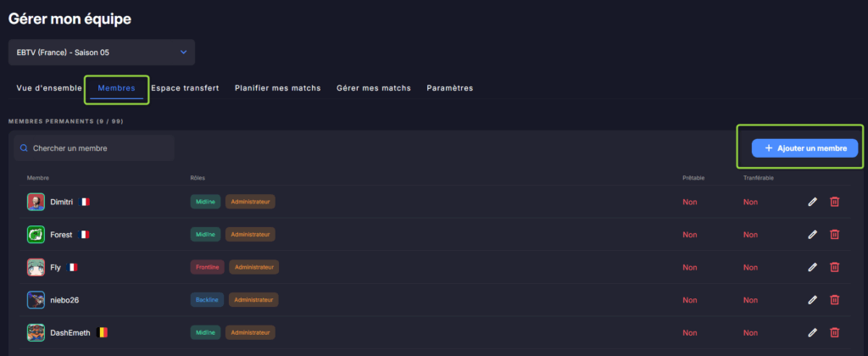
Task: Click Dimitri's avatar thumbnail
Action: pyautogui.click(x=36, y=202)
